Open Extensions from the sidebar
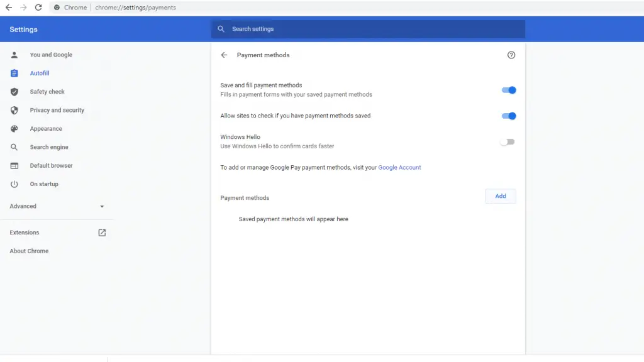The width and height of the screenshot is (644, 362). [25, 233]
